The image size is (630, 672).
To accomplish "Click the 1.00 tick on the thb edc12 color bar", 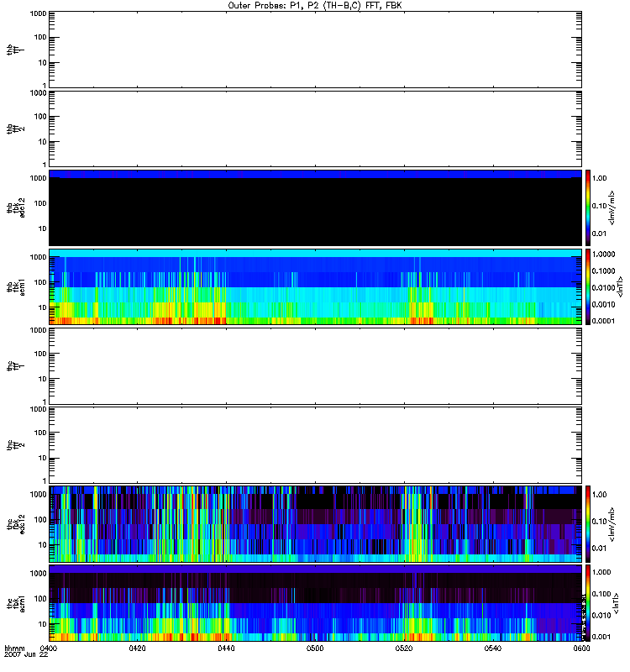I will tap(600, 178).
